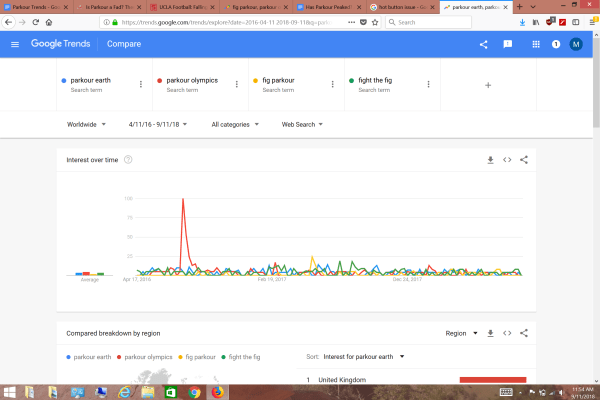Click the share icon in the blue header
The image size is (600, 400).
[484, 44]
